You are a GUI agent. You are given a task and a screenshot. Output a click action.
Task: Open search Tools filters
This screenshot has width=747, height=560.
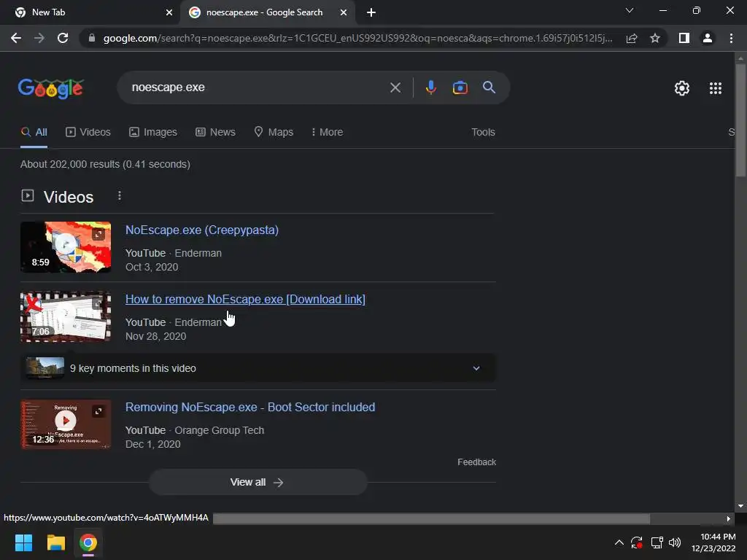[483, 132]
